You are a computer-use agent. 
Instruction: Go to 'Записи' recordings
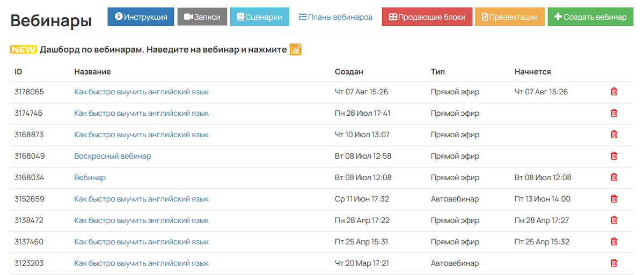tap(202, 17)
